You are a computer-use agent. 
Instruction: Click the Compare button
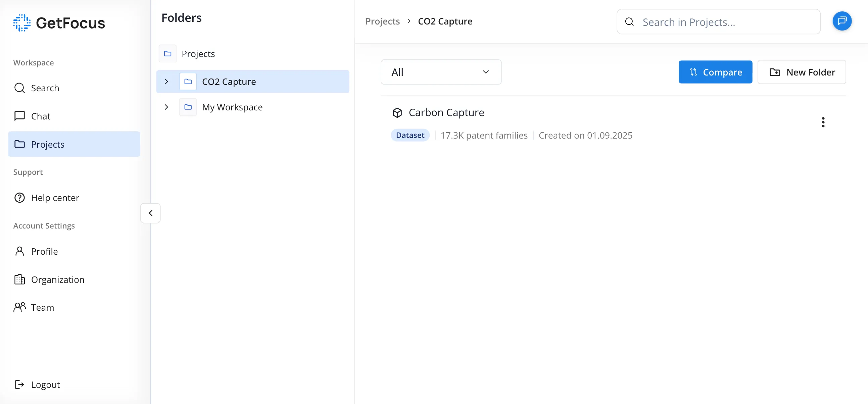[715, 72]
